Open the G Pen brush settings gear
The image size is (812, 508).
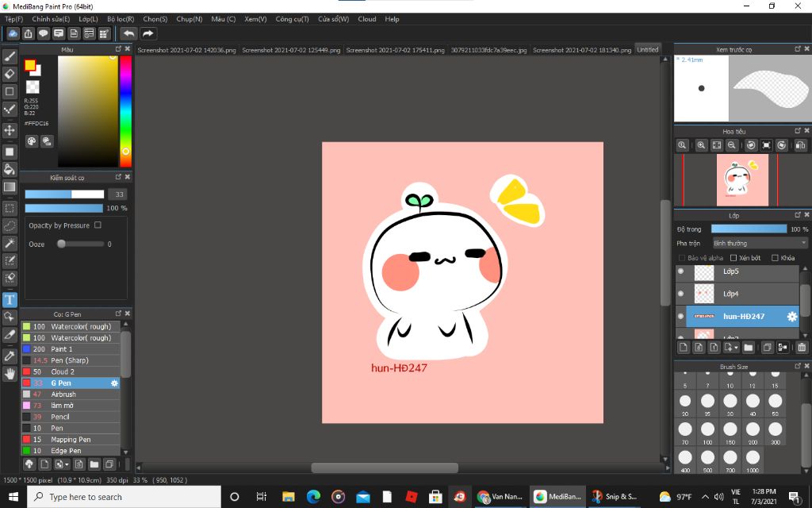coord(114,383)
